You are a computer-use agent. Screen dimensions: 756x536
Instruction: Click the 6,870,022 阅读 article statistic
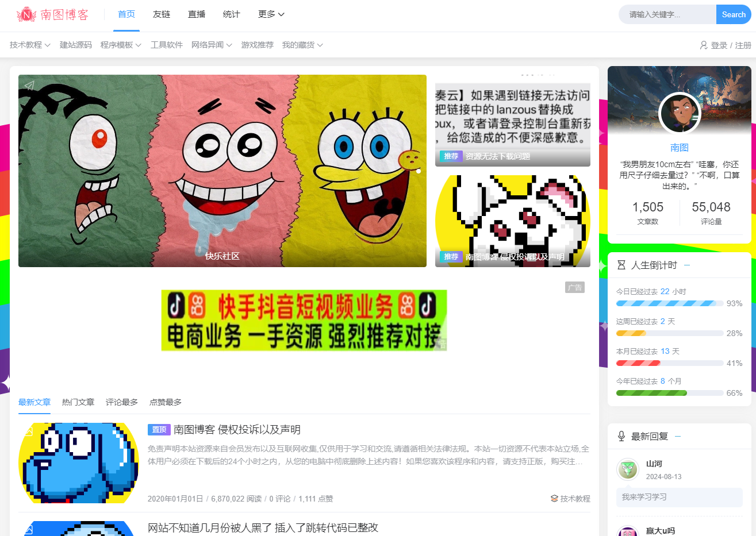pos(236,499)
